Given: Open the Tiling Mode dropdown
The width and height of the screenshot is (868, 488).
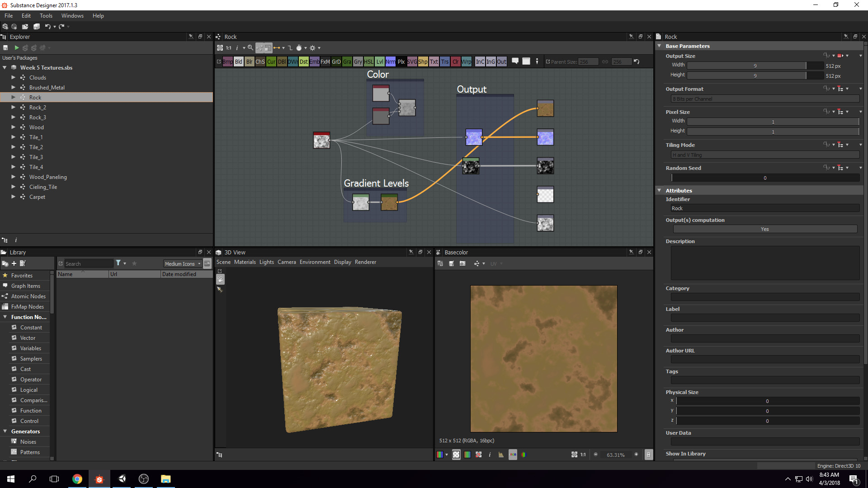Looking at the screenshot, I should click(764, 155).
